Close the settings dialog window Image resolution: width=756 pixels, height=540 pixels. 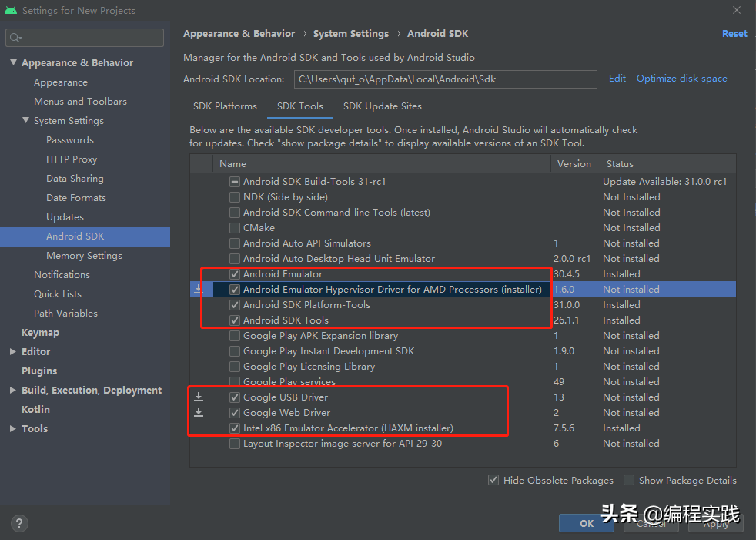coord(736,10)
